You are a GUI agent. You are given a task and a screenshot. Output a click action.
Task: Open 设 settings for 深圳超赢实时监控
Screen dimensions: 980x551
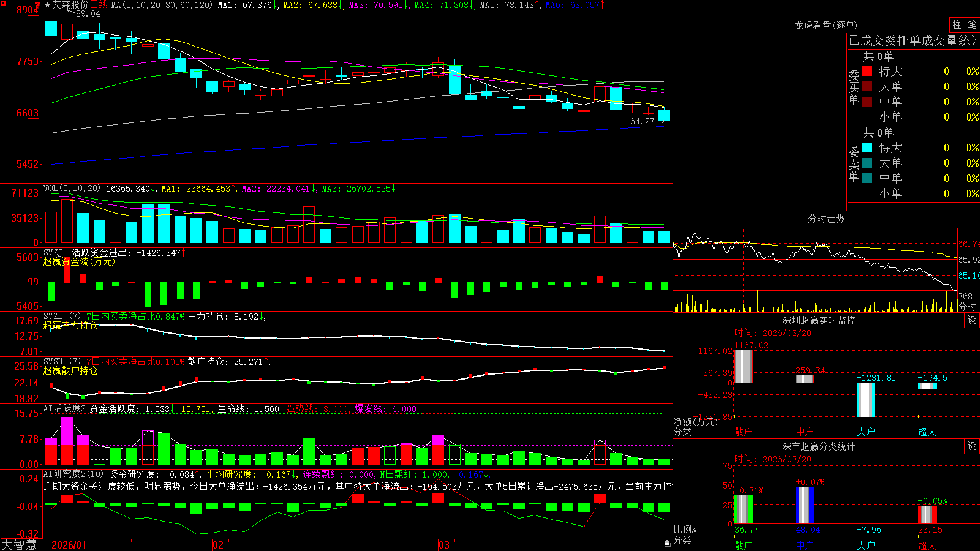972,320
